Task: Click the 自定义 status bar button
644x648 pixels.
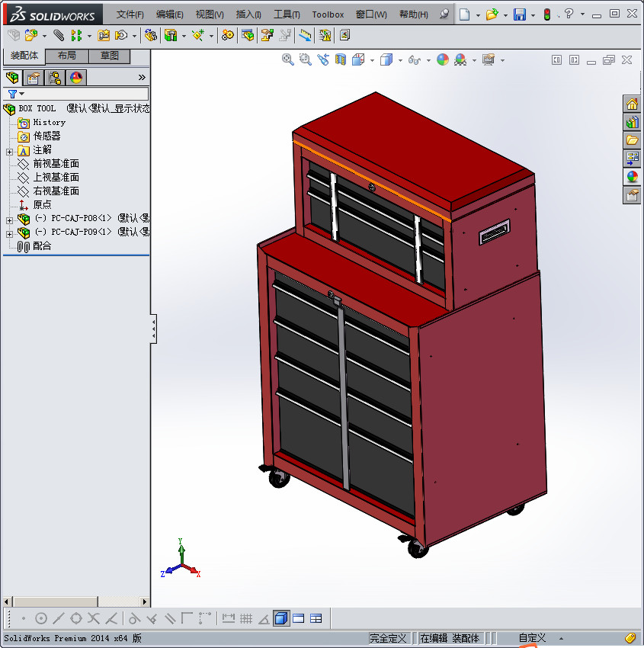Action: [x=533, y=638]
